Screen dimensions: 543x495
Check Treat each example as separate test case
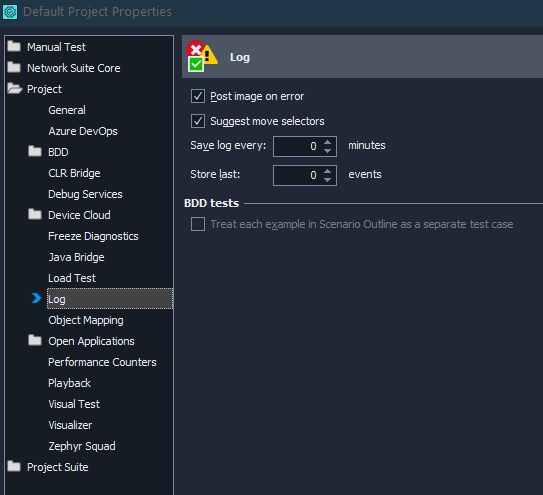tap(198, 224)
